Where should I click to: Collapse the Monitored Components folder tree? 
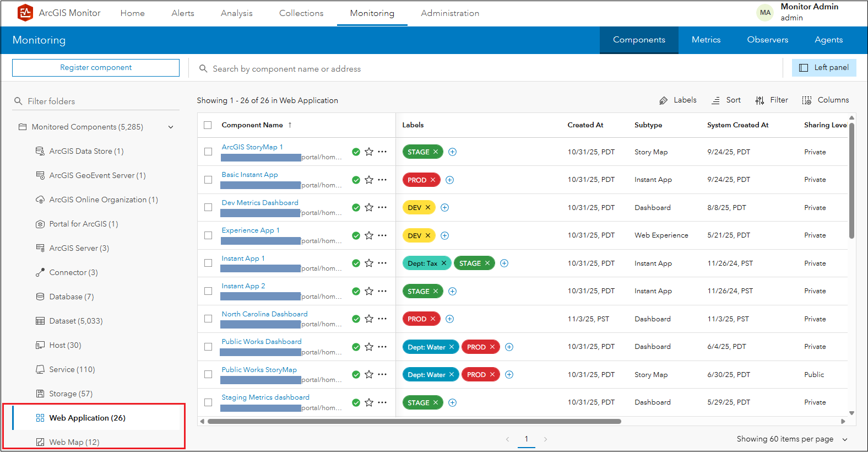pos(171,127)
